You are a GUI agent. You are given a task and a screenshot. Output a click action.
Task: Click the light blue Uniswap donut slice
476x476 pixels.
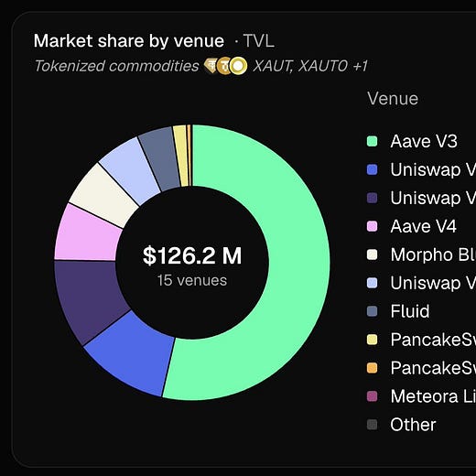pos(131,169)
